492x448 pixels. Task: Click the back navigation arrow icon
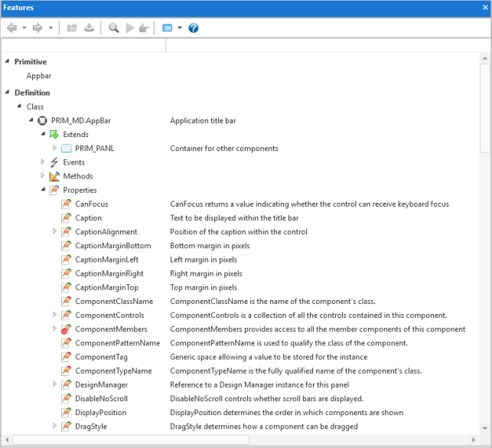point(12,28)
